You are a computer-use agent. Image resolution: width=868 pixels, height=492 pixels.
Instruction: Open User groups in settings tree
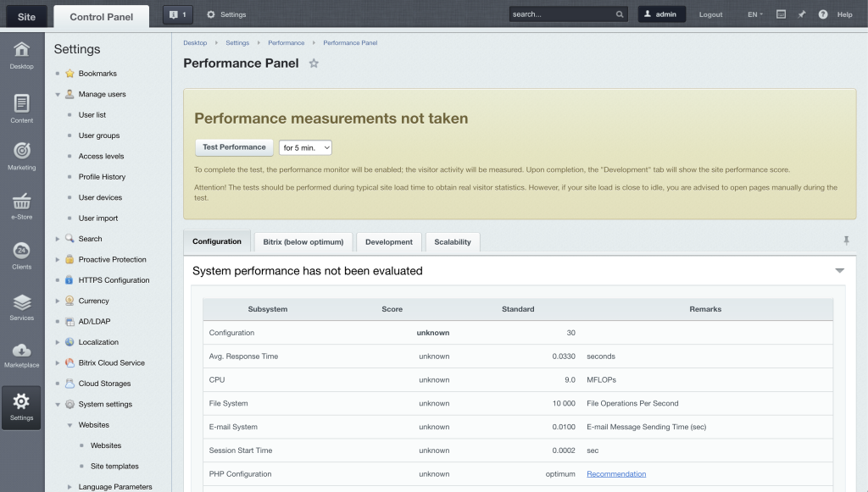pos(99,135)
